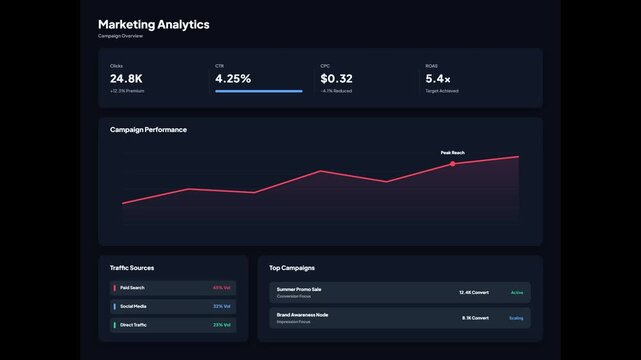Screen dimensions: 641x360
Task: Select the 24.8K Clicks value
Action: [x=126, y=78]
